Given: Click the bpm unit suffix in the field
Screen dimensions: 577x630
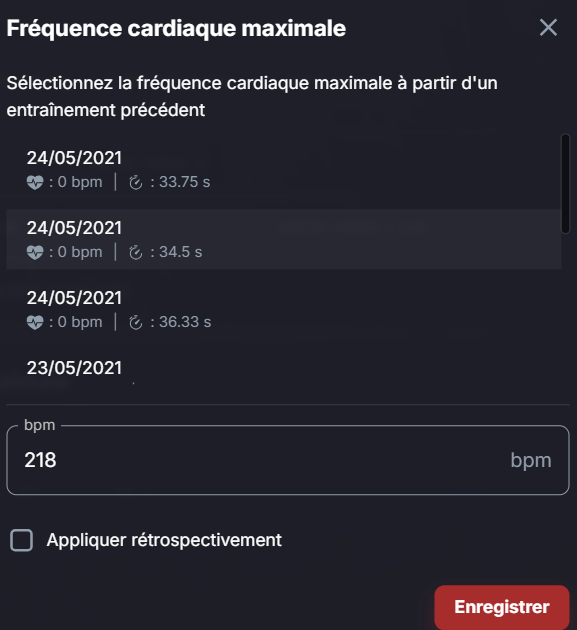Looking at the screenshot, I should pos(531,460).
